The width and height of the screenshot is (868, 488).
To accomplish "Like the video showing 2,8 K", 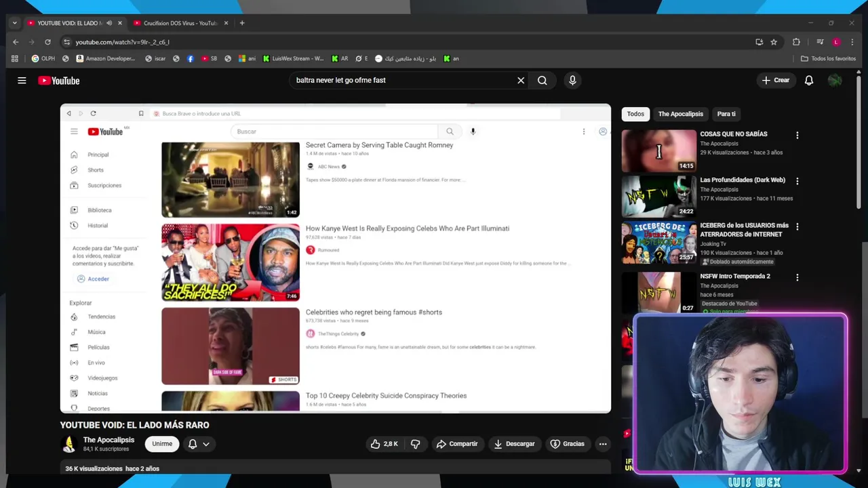I will point(383,444).
